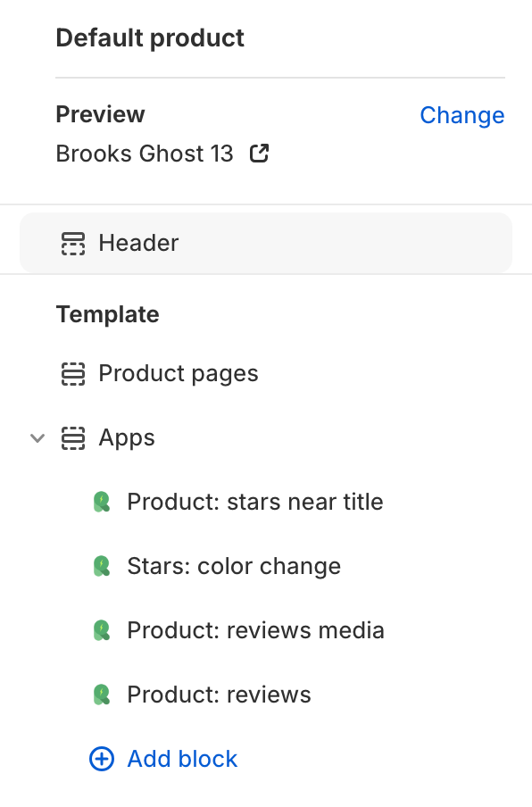Viewport: 532px width, 807px height.
Task: Click the Header section icon
Action: [73, 244]
